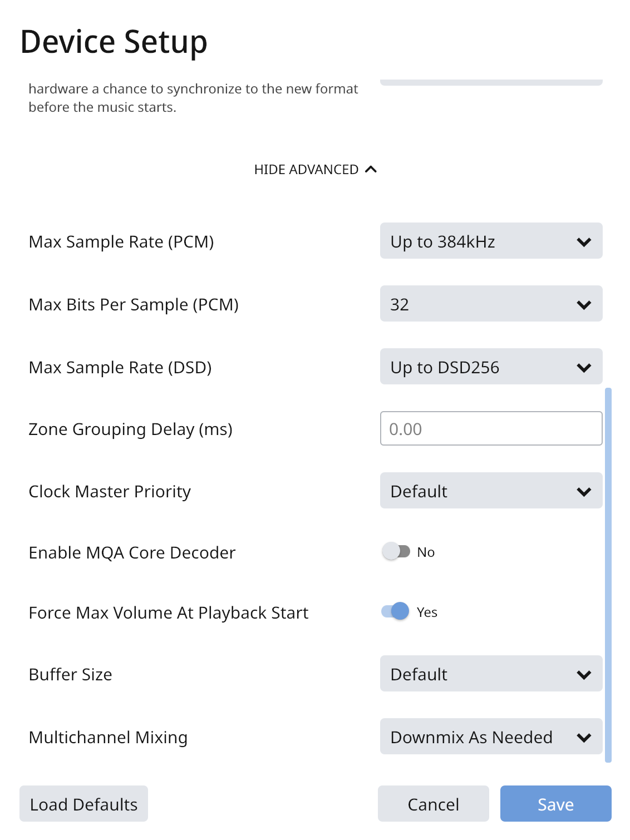Click the vertical scrollbar on the right

click(608, 575)
